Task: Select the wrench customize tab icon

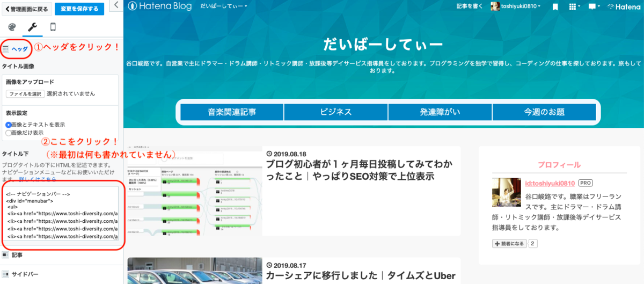Action: (32, 27)
